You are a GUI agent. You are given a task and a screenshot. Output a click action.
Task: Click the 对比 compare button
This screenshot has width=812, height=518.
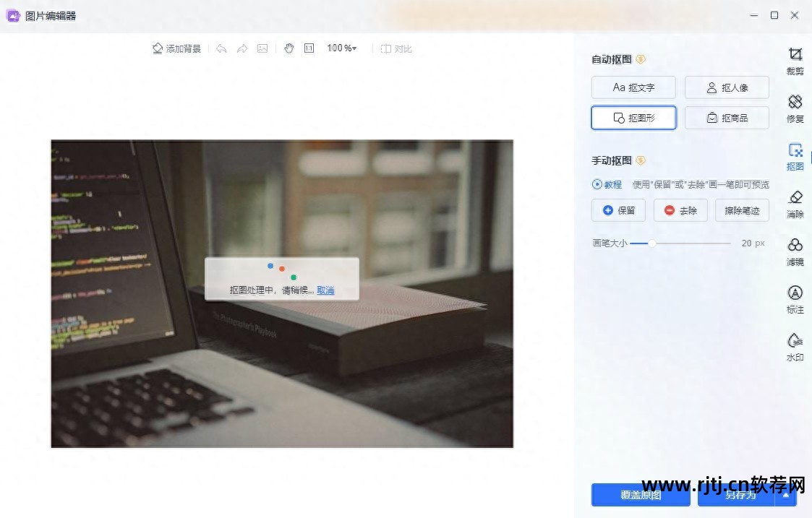[x=396, y=48]
